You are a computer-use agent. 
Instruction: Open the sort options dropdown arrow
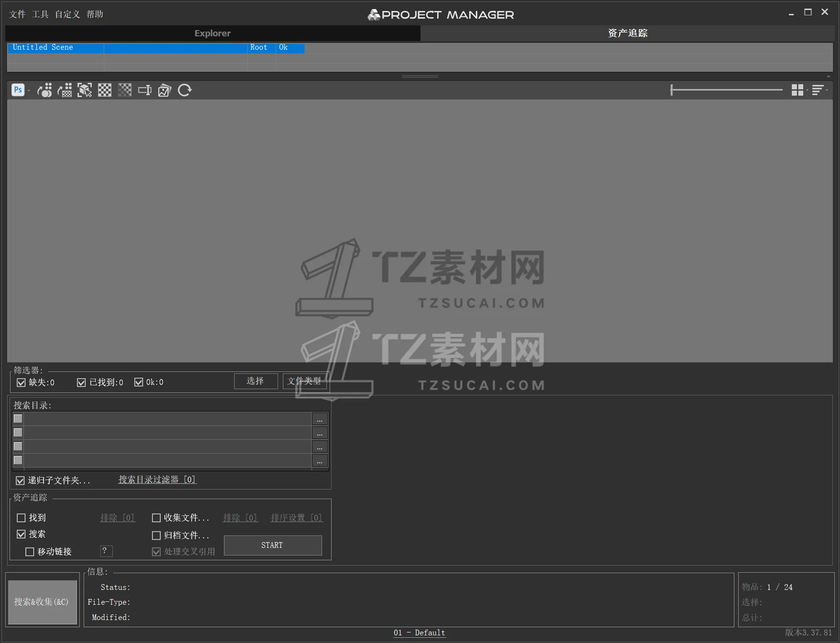pos(826,91)
